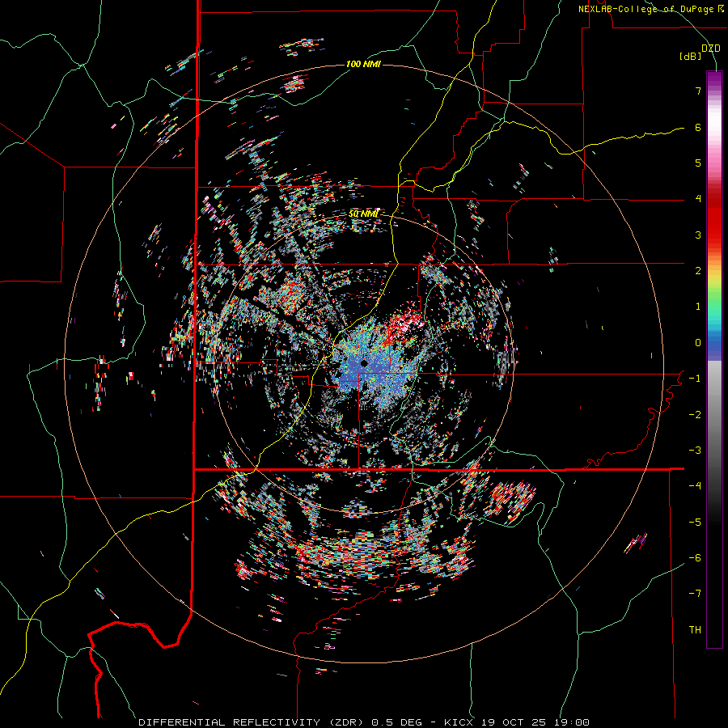Image resolution: width=728 pixels, height=728 pixels.
Task: Click the 4 dB tick label
Action: [698, 199]
